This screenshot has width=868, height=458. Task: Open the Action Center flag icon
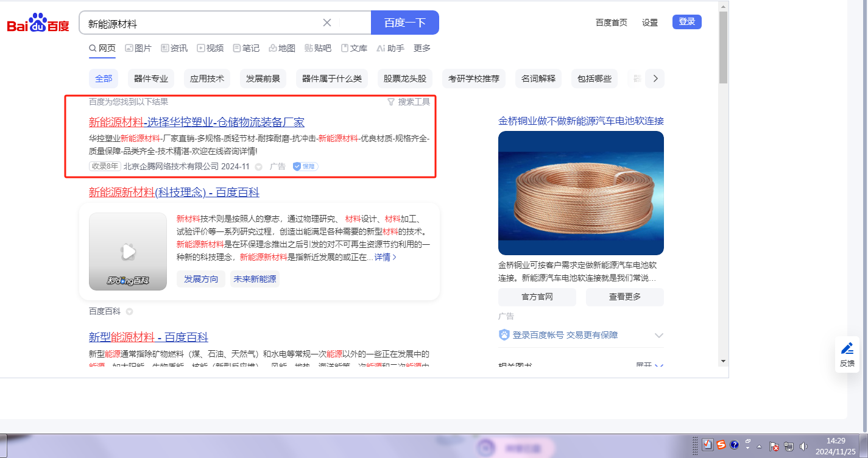coord(774,446)
